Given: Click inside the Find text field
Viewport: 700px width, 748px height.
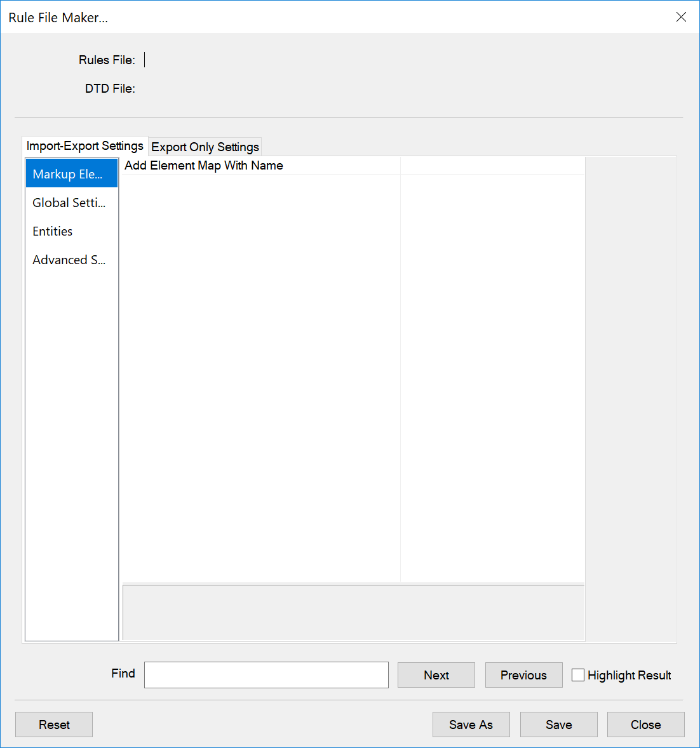Looking at the screenshot, I should pyautogui.click(x=266, y=674).
